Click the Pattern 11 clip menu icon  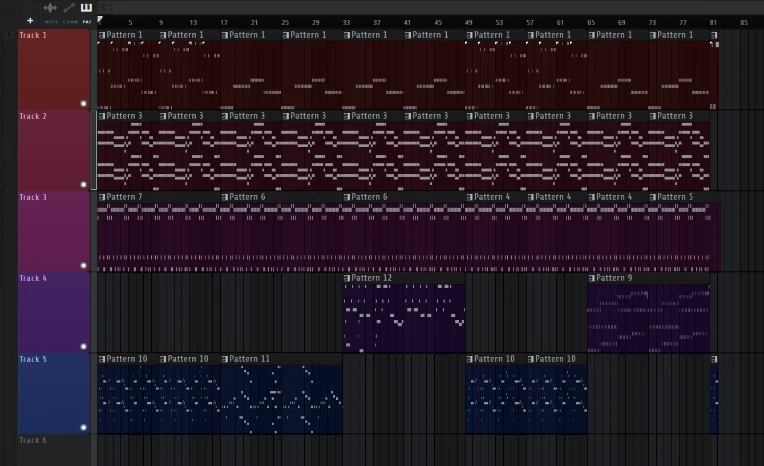[225, 359]
